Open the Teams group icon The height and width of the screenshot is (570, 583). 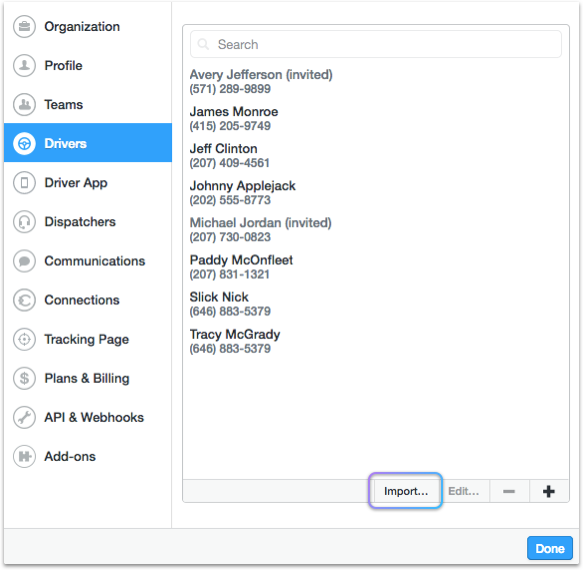coord(24,104)
